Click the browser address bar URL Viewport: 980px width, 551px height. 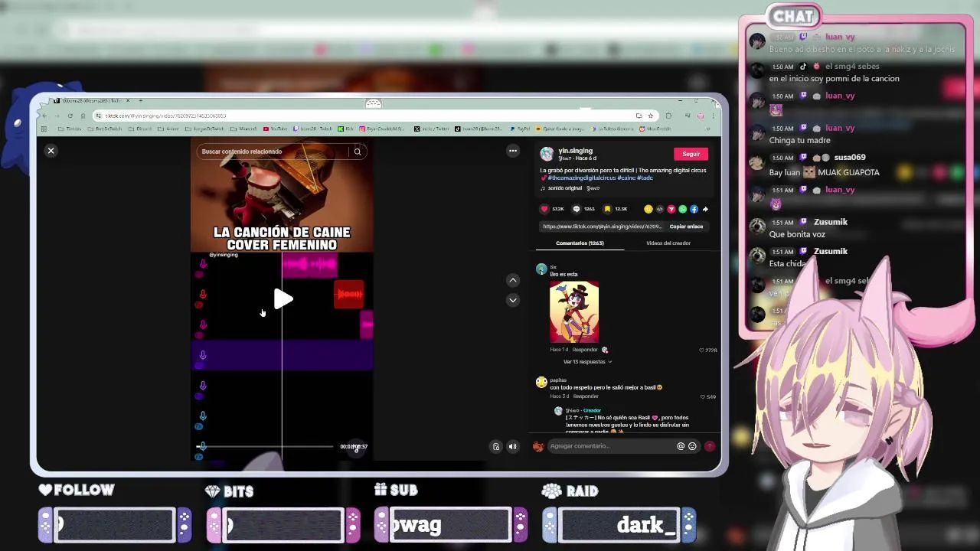pos(165,116)
